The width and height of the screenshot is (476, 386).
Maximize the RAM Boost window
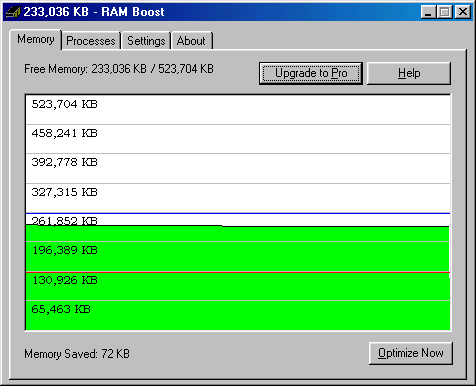(x=445, y=12)
